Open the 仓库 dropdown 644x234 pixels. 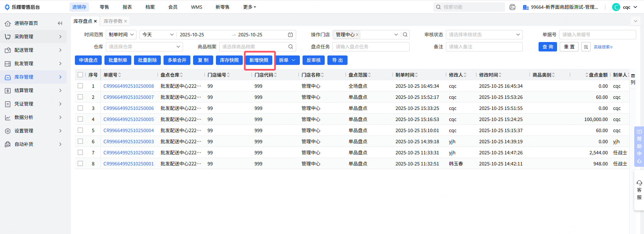point(144,47)
